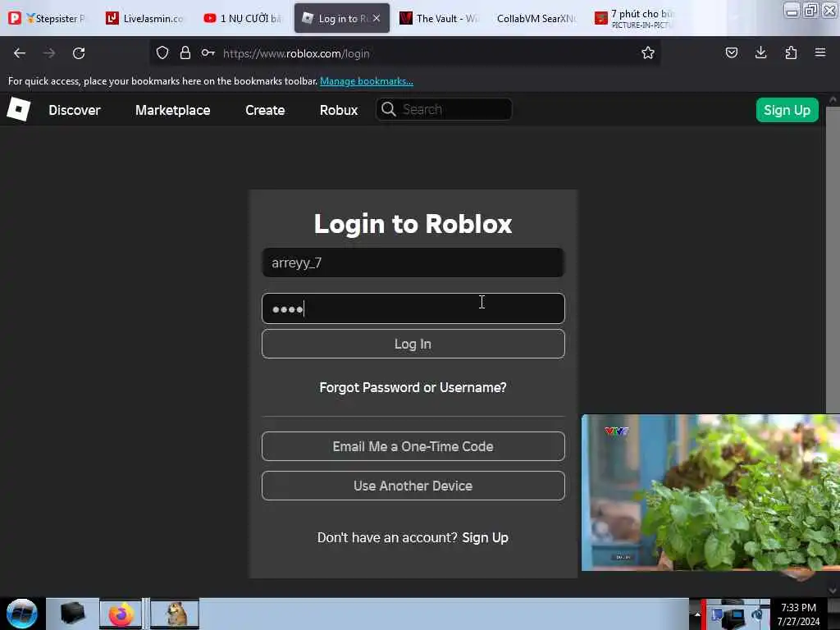This screenshot has height=630, width=840.
Task: Click the taskbar clock showing 7:33 PM
Action: coord(798,614)
